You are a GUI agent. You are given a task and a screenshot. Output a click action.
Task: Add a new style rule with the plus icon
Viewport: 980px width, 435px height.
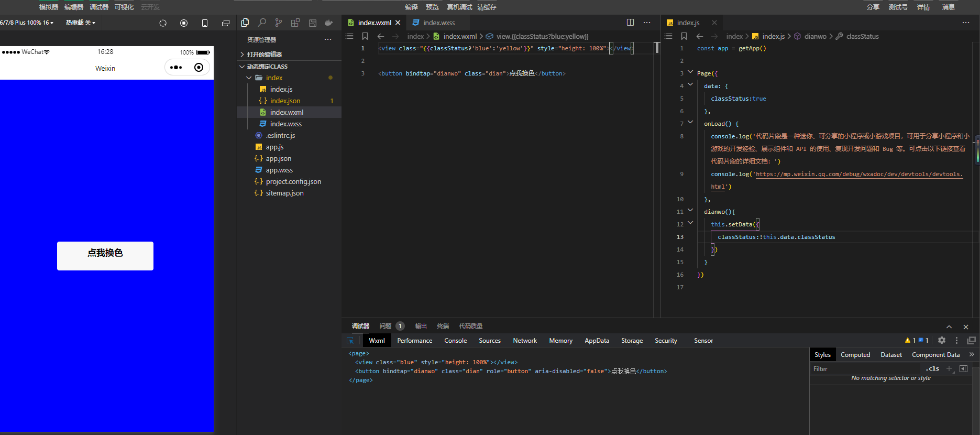(x=949, y=368)
